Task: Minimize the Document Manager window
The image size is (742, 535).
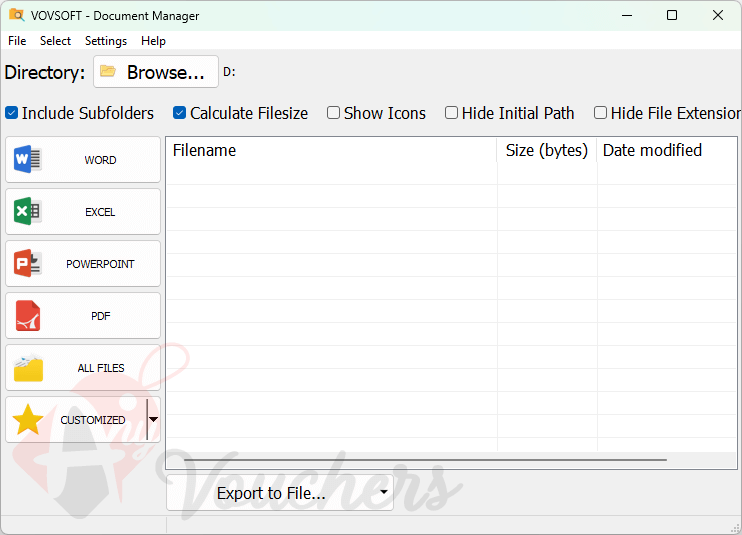Action: point(627,15)
